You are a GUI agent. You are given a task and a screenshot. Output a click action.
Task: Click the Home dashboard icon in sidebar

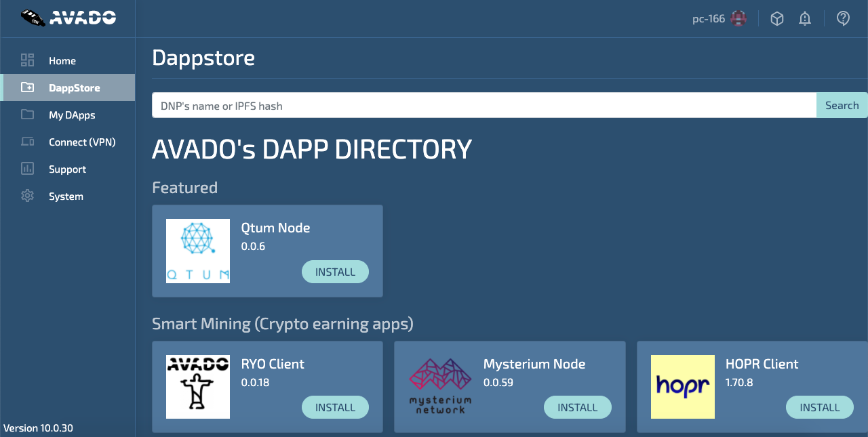27,60
